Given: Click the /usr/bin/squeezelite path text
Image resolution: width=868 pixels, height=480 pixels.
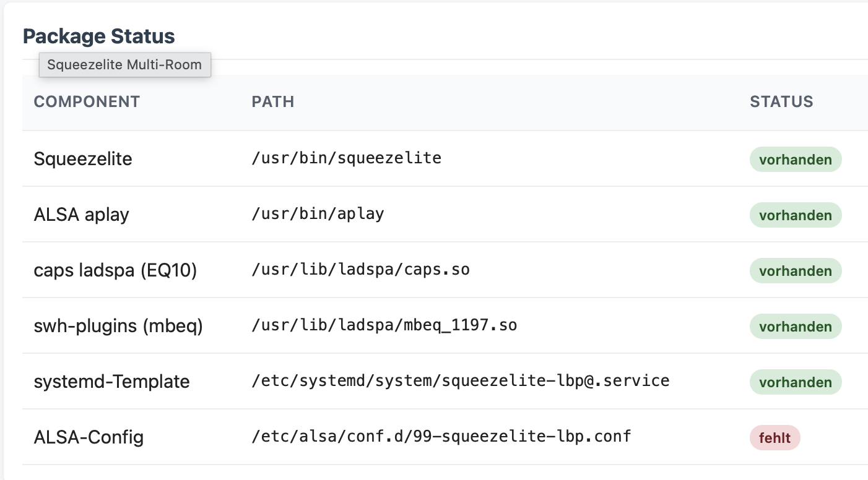Looking at the screenshot, I should tap(347, 158).
